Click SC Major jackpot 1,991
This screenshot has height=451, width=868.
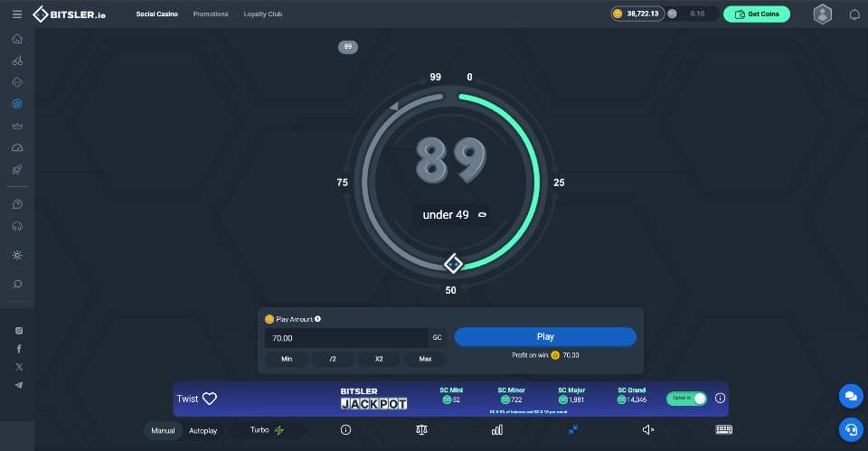pos(571,395)
